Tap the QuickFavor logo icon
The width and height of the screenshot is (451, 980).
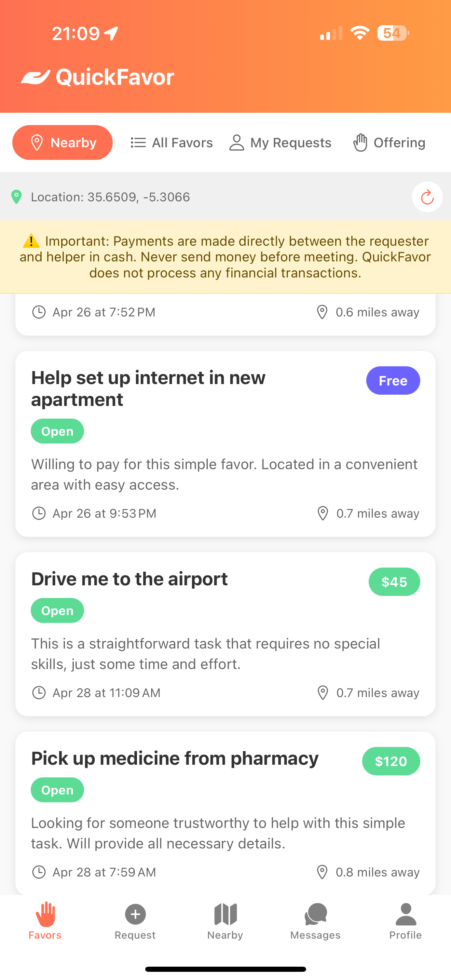(x=36, y=77)
